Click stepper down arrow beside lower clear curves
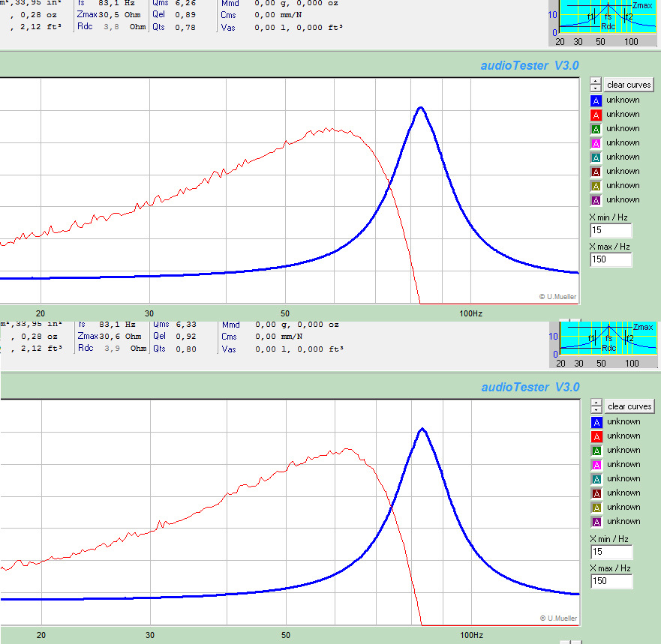The image size is (661, 644). click(x=596, y=410)
